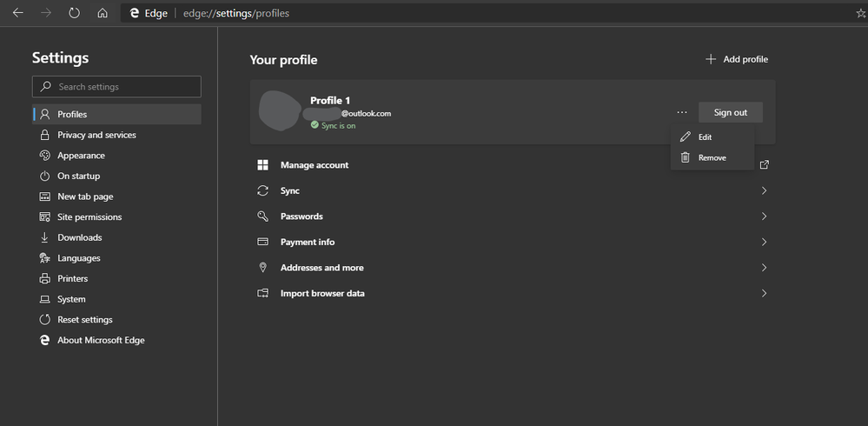
Task: Open the three-dots profile options menu
Action: [x=681, y=112]
